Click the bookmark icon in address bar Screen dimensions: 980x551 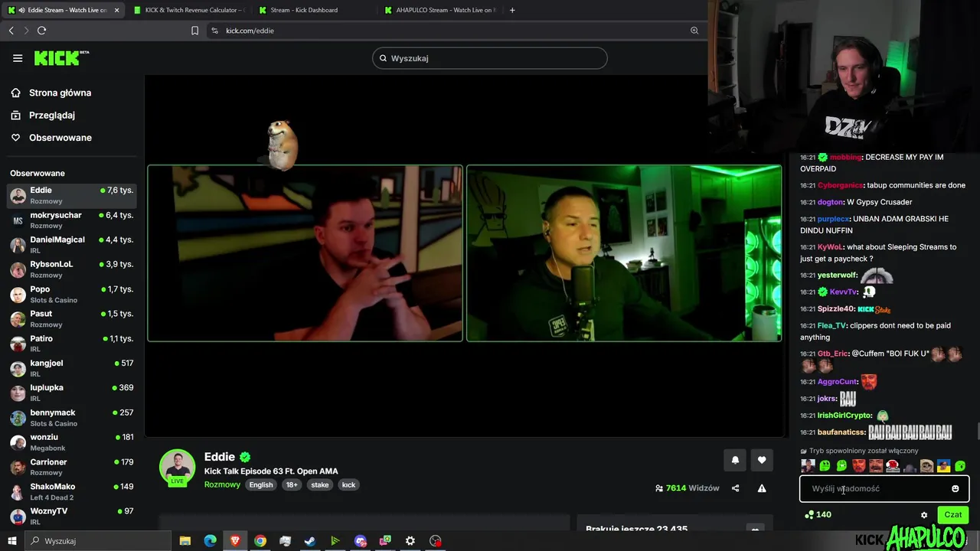pos(194,31)
